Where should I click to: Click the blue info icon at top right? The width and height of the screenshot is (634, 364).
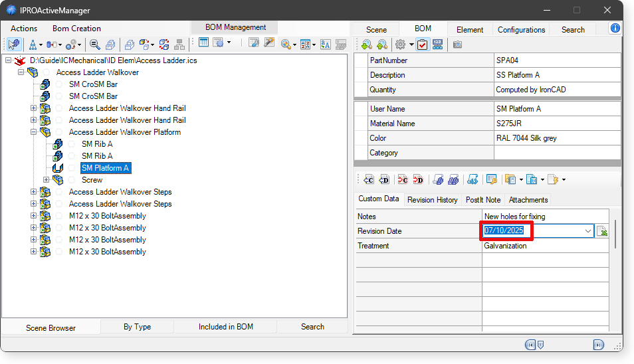click(x=615, y=28)
